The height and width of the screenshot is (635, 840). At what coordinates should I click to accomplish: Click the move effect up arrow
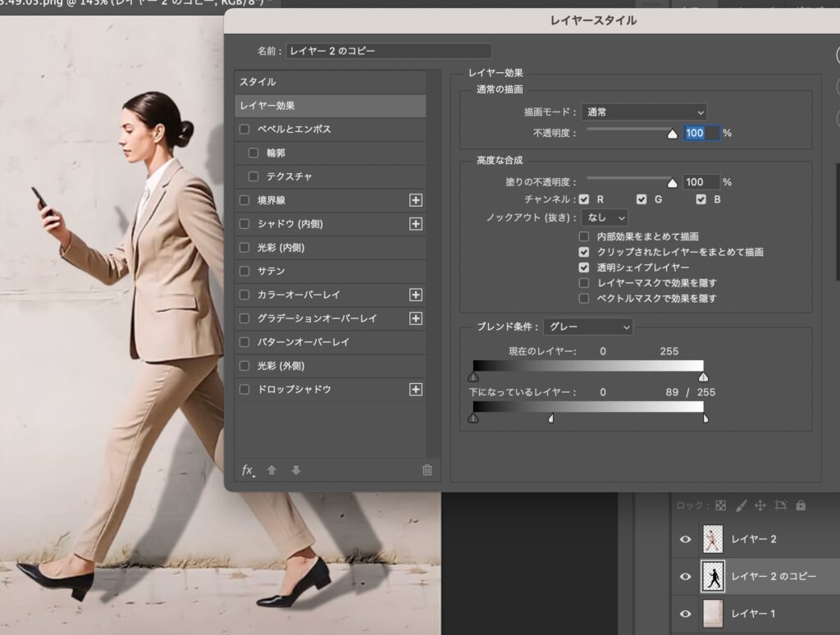272,470
